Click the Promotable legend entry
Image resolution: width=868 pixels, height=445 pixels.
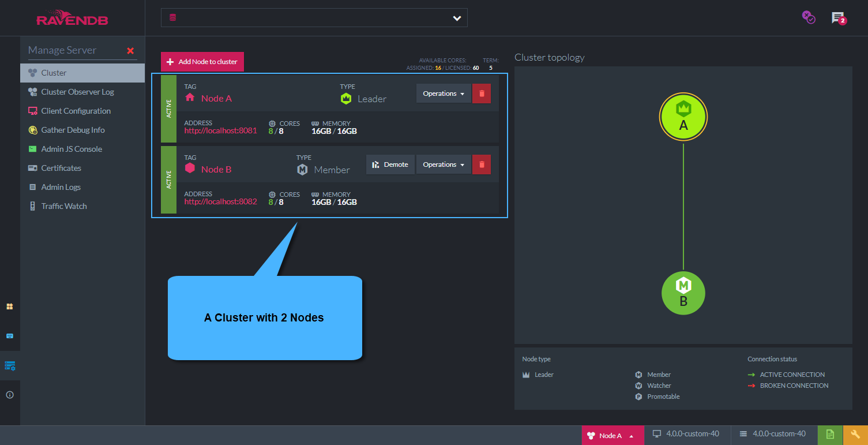click(657, 397)
